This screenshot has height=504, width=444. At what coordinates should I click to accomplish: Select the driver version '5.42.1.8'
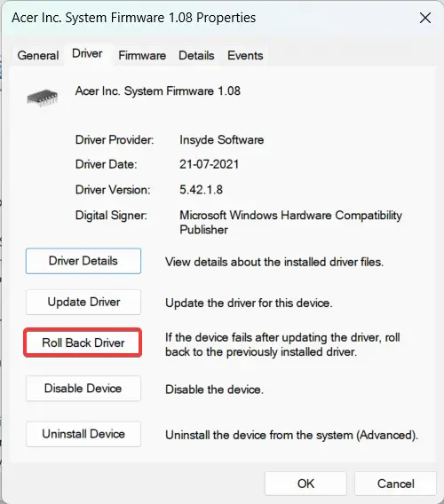point(201,190)
